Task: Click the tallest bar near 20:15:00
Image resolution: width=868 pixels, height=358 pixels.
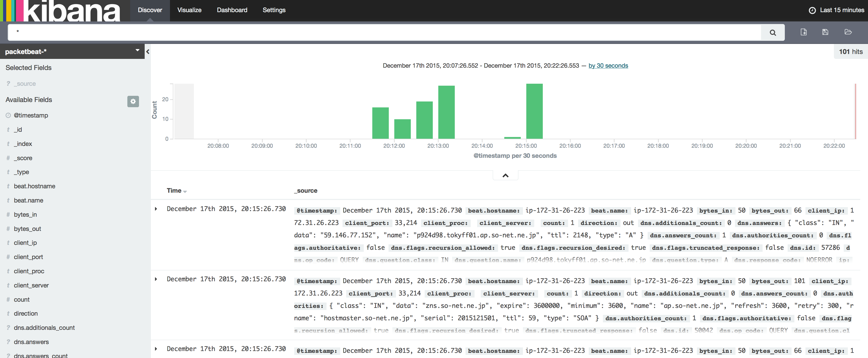Action: (534, 111)
